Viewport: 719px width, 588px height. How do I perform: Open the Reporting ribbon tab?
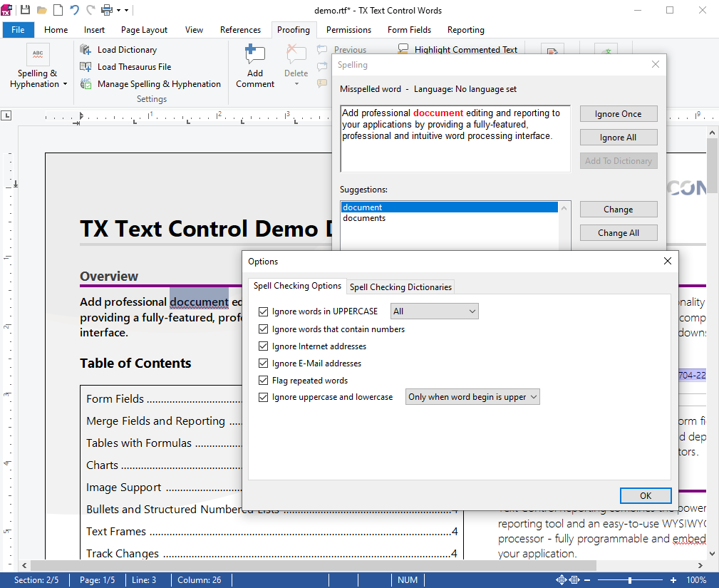(x=465, y=30)
